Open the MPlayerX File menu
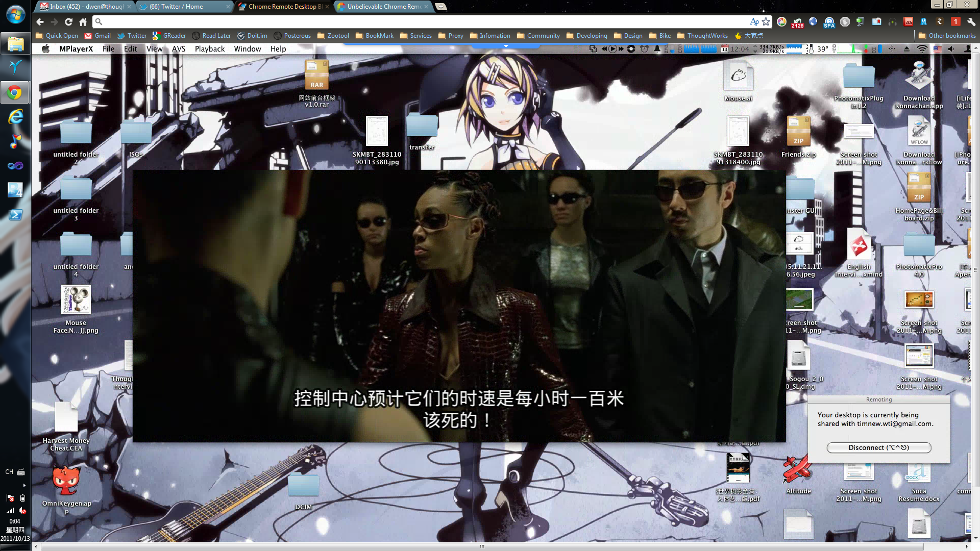980x551 pixels. 108,48
